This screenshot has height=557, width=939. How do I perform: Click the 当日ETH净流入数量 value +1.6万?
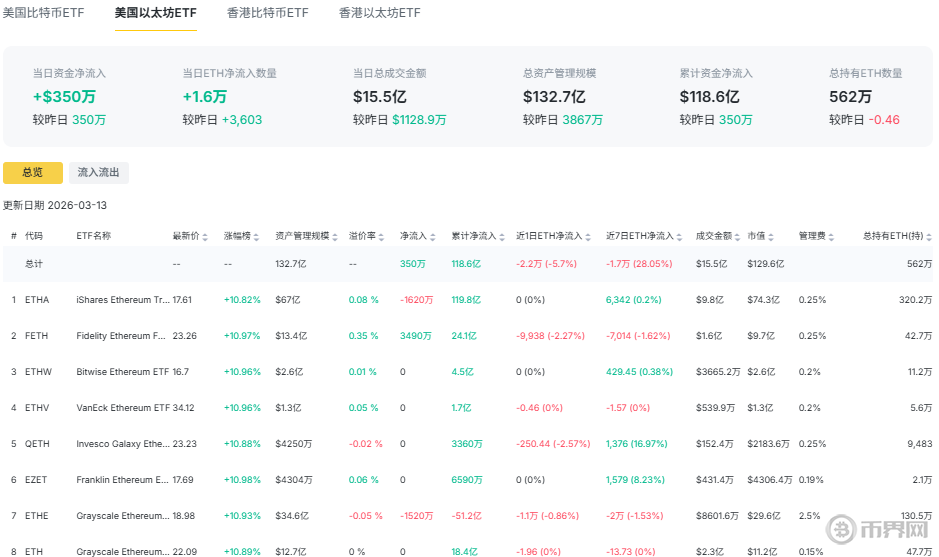(x=205, y=96)
